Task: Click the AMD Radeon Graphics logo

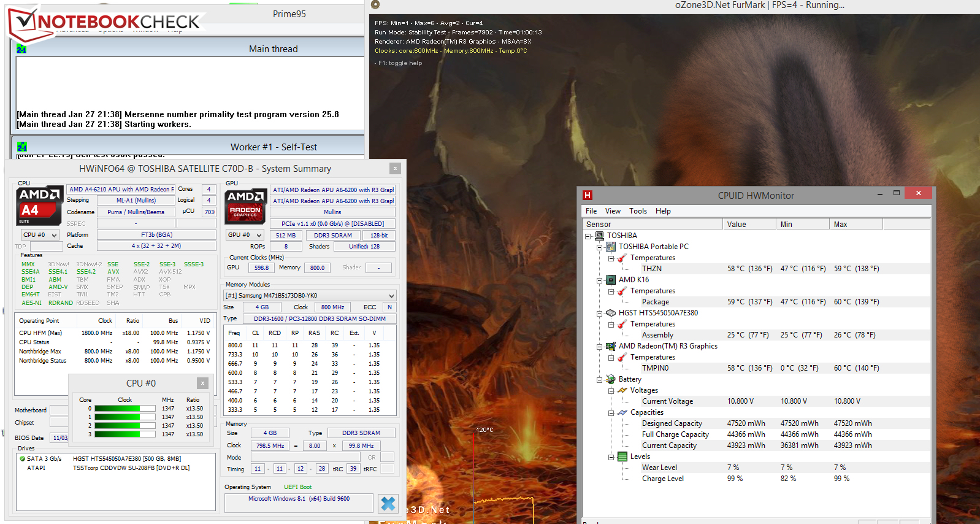Action: coord(245,206)
